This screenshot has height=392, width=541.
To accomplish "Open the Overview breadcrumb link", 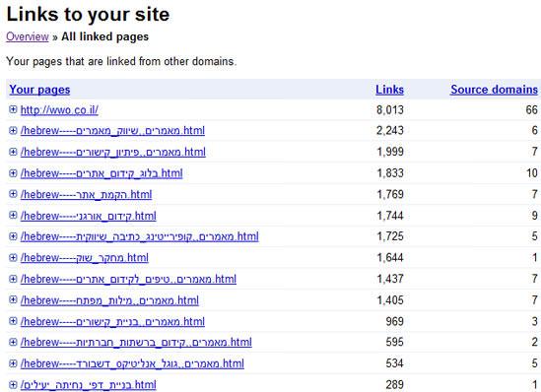I will pos(28,36).
